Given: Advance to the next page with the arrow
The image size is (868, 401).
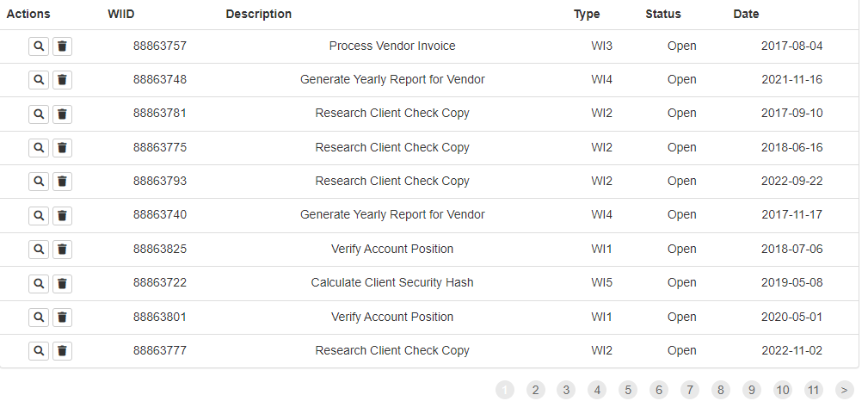Looking at the screenshot, I should pos(844,390).
